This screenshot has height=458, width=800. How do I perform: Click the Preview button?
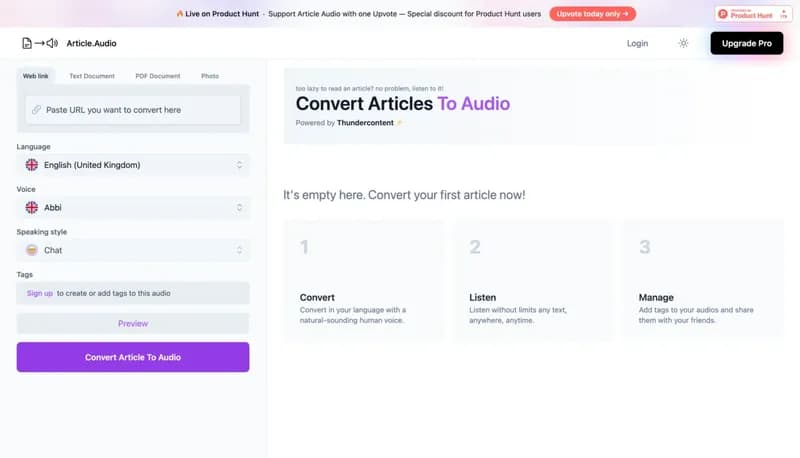[x=133, y=323]
